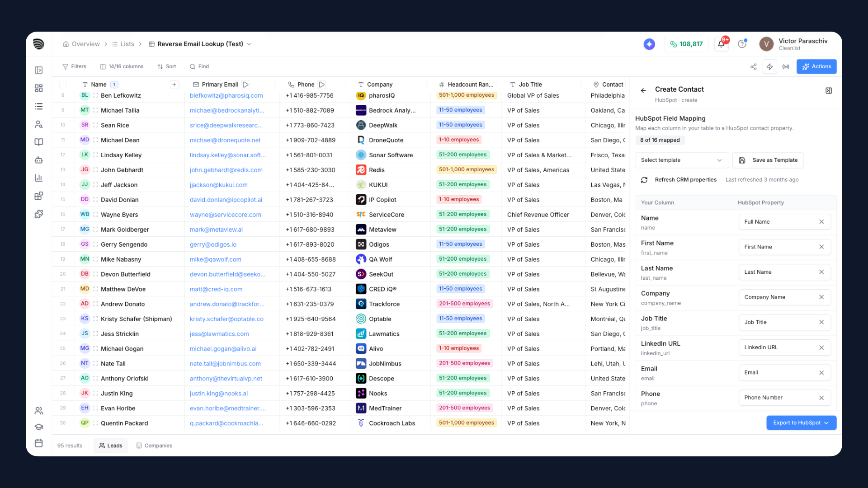Open the help question mark icon
The image size is (868, 488).
tap(742, 44)
